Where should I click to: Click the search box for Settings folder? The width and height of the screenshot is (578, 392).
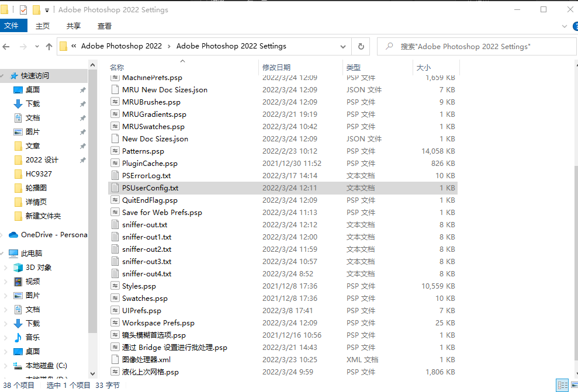477,46
